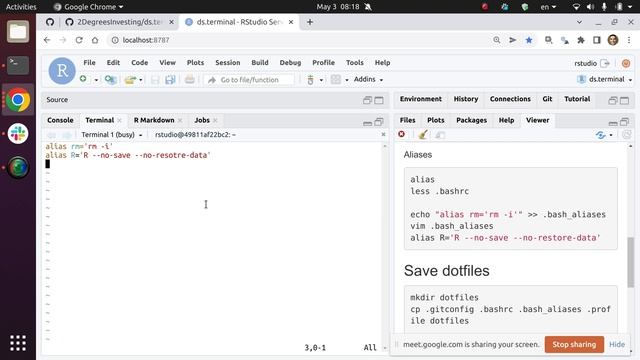The width and height of the screenshot is (640, 360).
Task: Click the Save All double-disk icon
Action: [x=170, y=80]
